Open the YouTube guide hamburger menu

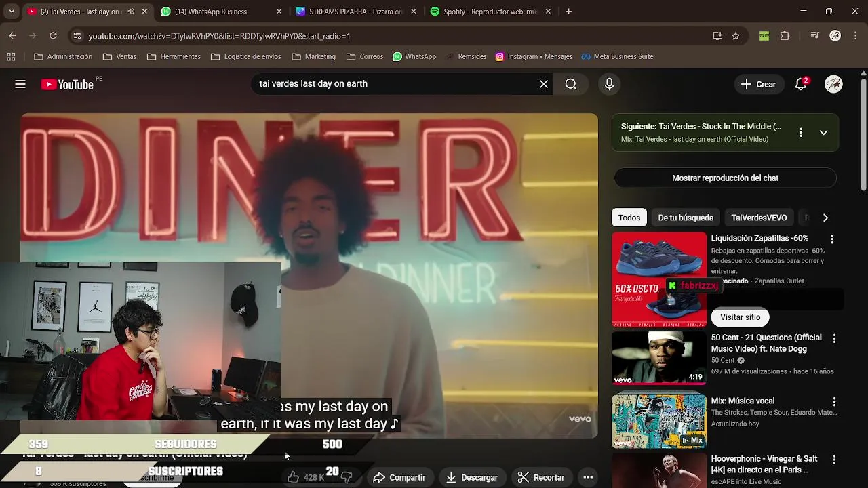(x=20, y=84)
